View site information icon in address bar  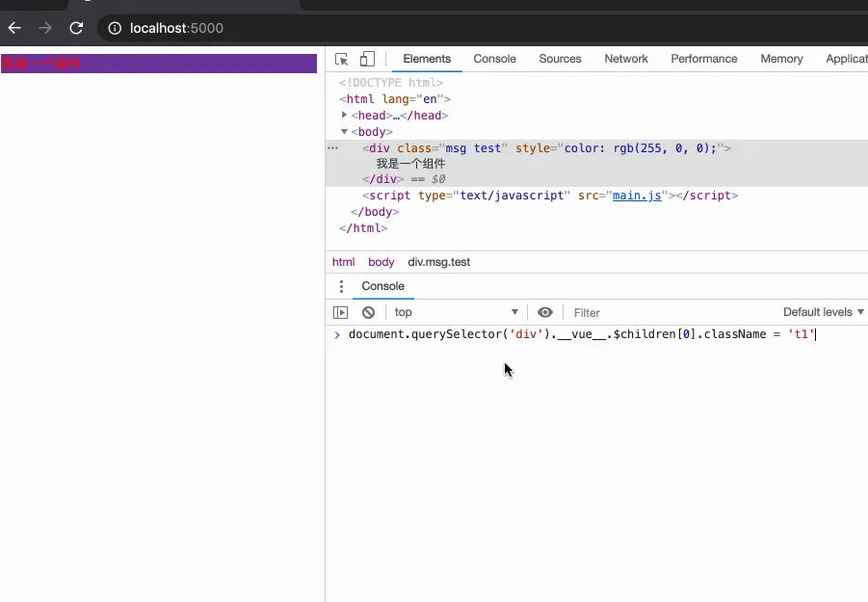pyautogui.click(x=115, y=28)
